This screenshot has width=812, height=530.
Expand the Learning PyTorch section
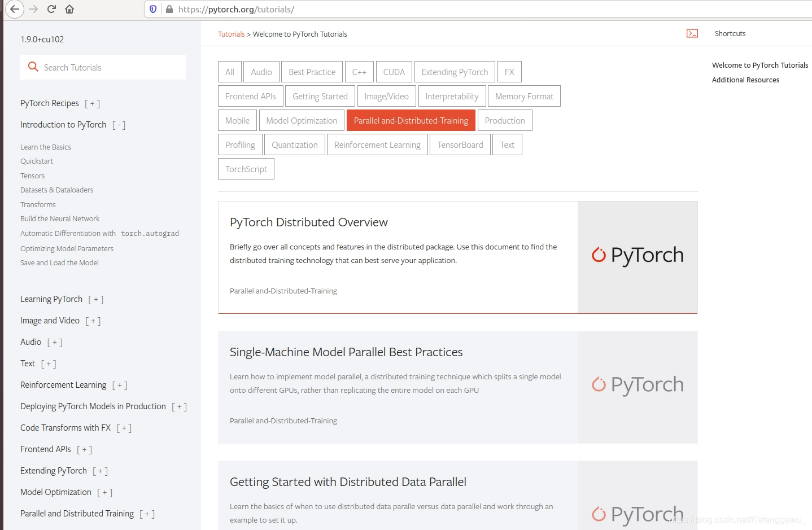[x=95, y=300]
